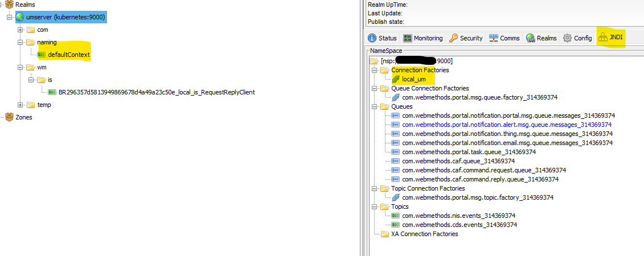Click the Queue Connection Factories folder icon
Viewport: 644px width, 256px height.
(385, 88)
